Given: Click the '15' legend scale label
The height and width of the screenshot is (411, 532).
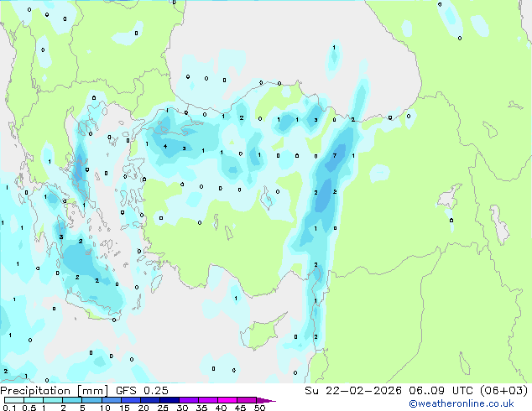Looking at the screenshot, I should 124,408.
